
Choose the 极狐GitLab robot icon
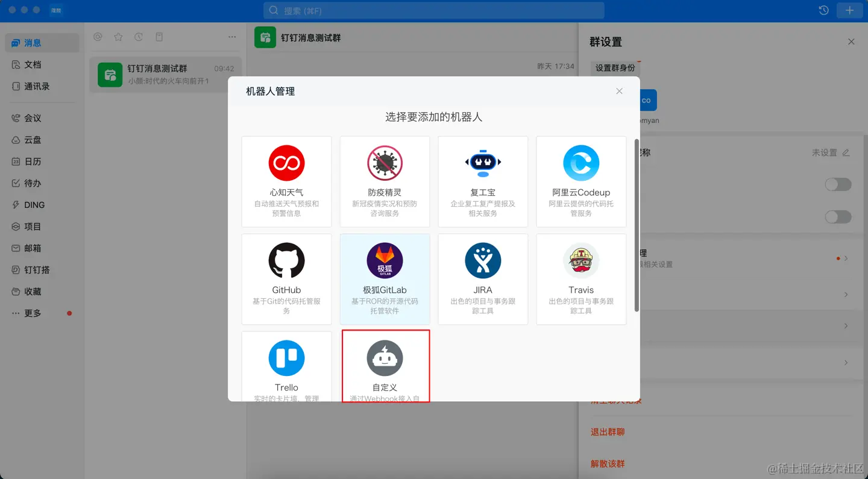[x=385, y=261]
